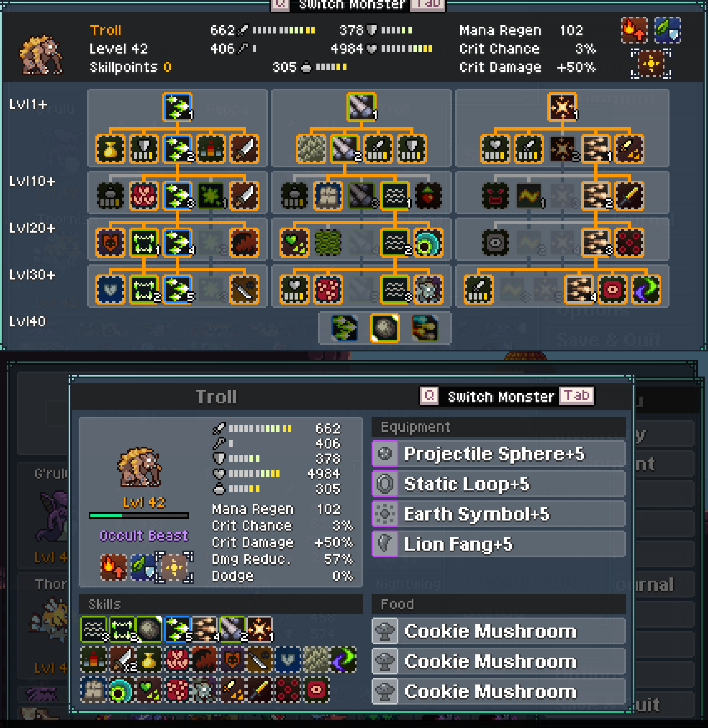Select the starburst explosion skill in third tree
Screen dimensions: 708x728
point(562,107)
